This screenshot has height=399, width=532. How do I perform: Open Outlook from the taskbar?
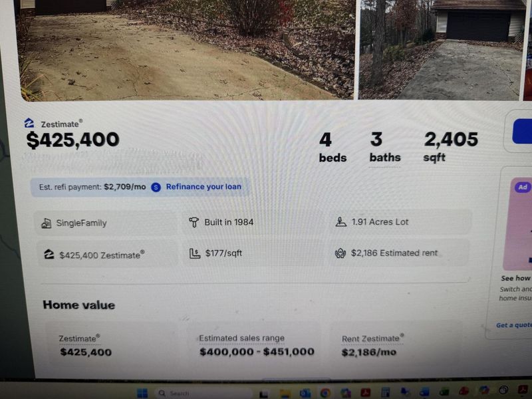(305, 393)
